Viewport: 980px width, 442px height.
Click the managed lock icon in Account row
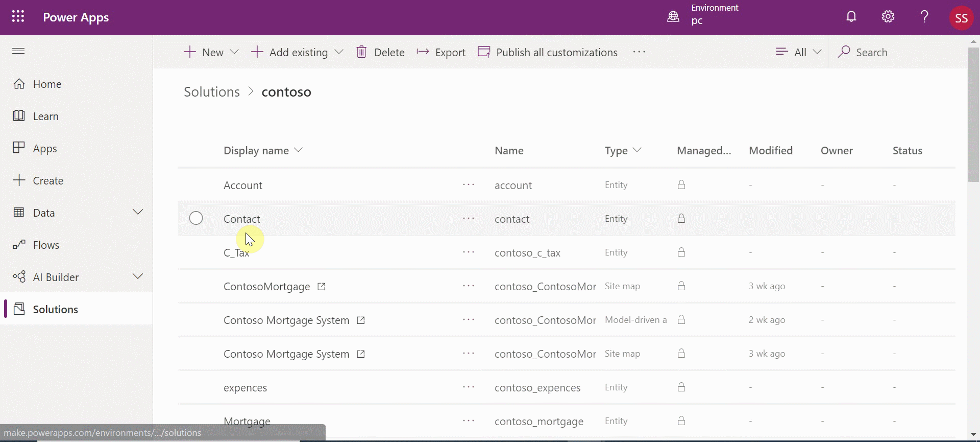pyautogui.click(x=681, y=184)
